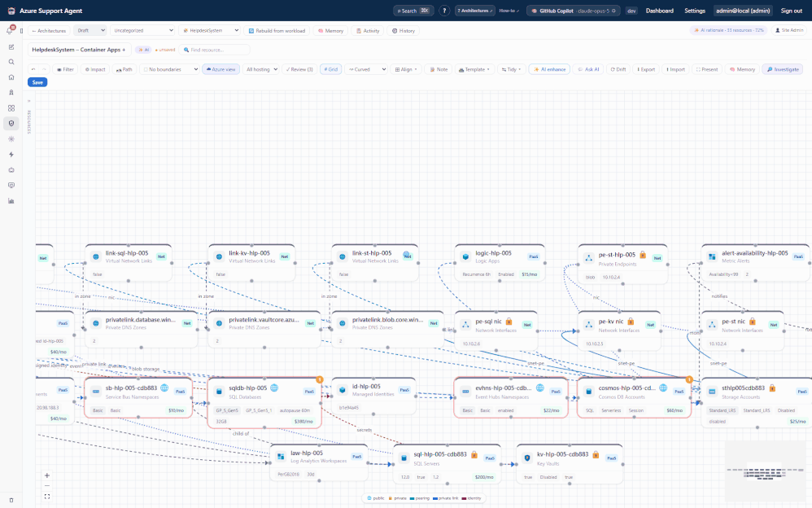The height and width of the screenshot is (508, 812).
Task: Open the Template dropdown menu
Action: pos(474,69)
